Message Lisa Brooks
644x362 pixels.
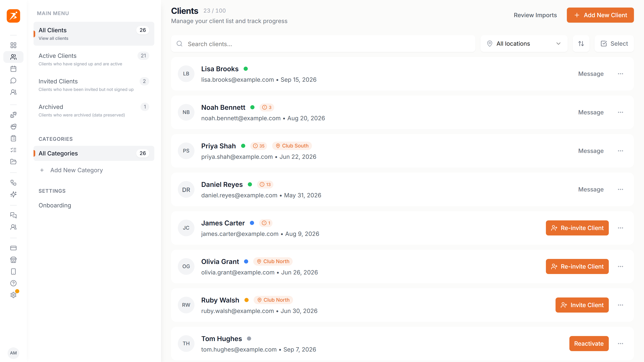click(x=591, y=74)
